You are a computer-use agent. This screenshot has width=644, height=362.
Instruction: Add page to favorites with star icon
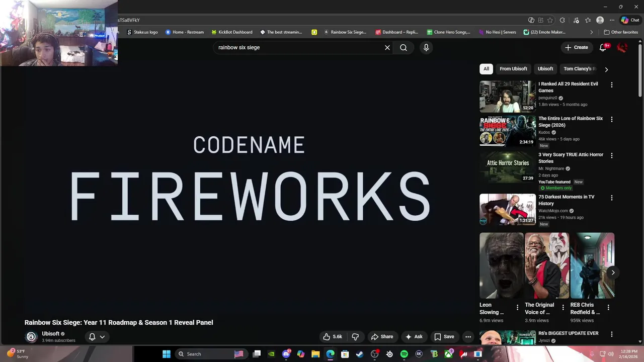tap(550, 20)
